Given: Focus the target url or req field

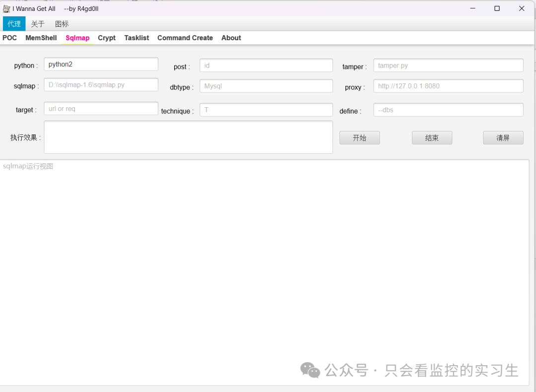Looking at the screenshot, I should [101, 109].
